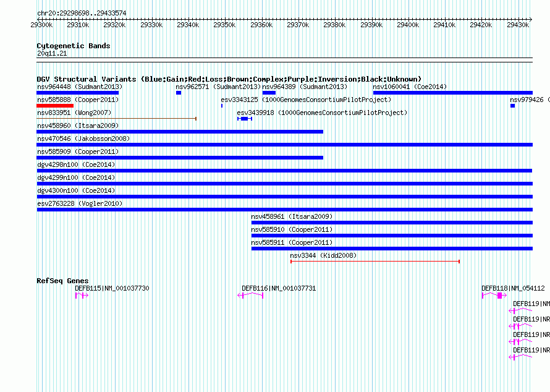Select the red line under nsv3344

375,262
